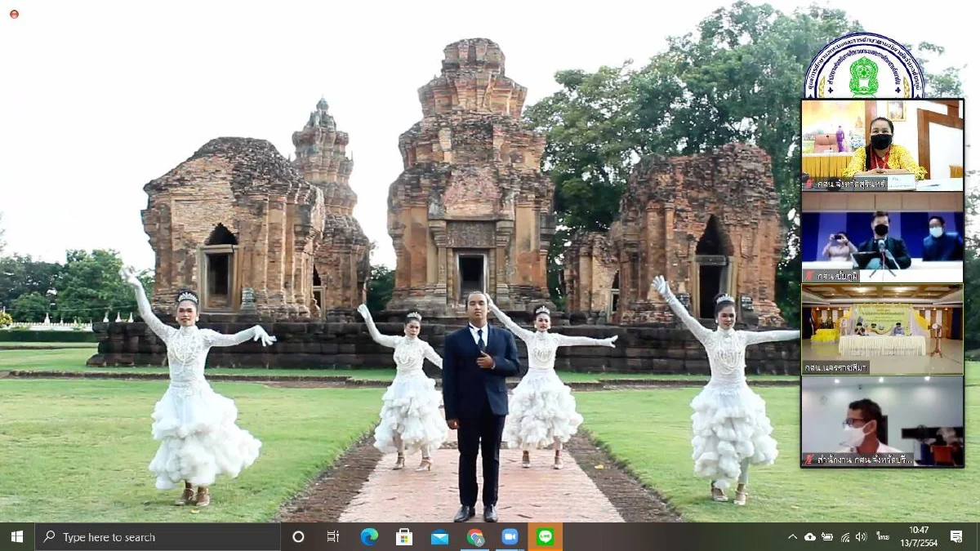Open the OneDrive cloud tray icon
The width and height of the screenshot is (980, 551).
[x=810, y=537]
